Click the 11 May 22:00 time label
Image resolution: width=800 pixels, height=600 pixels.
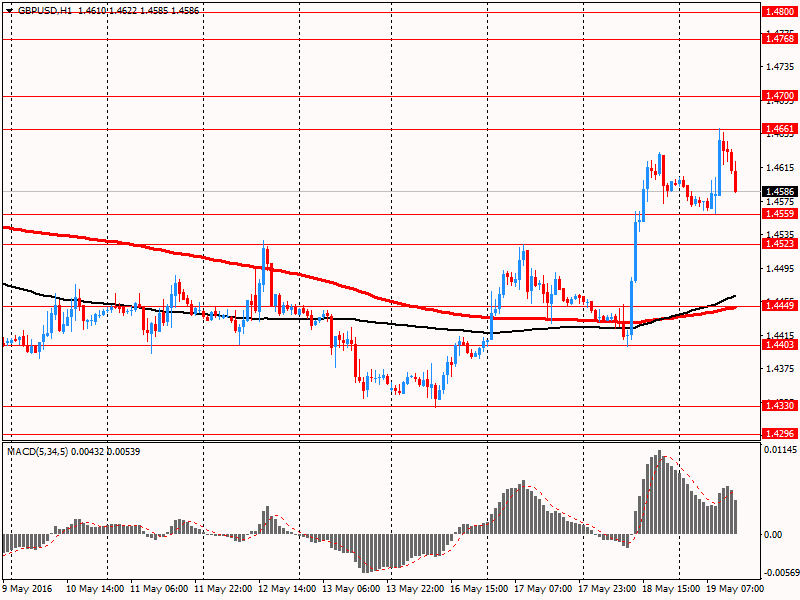(x=223, y=589)
